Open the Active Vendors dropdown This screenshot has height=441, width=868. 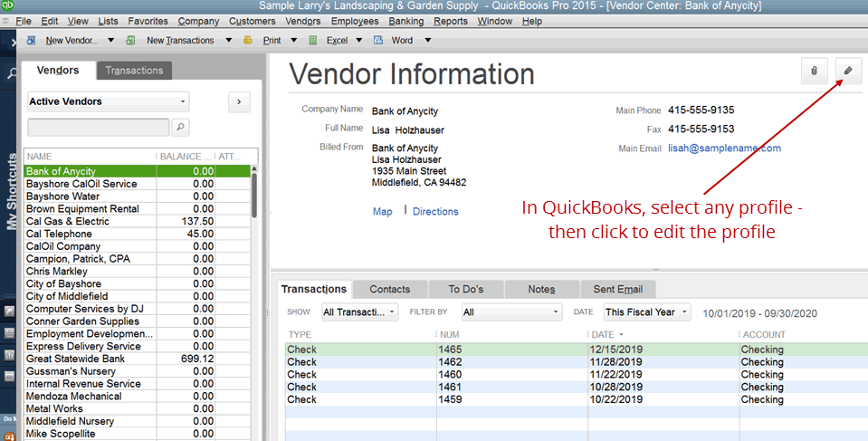[x=108, y=101]
